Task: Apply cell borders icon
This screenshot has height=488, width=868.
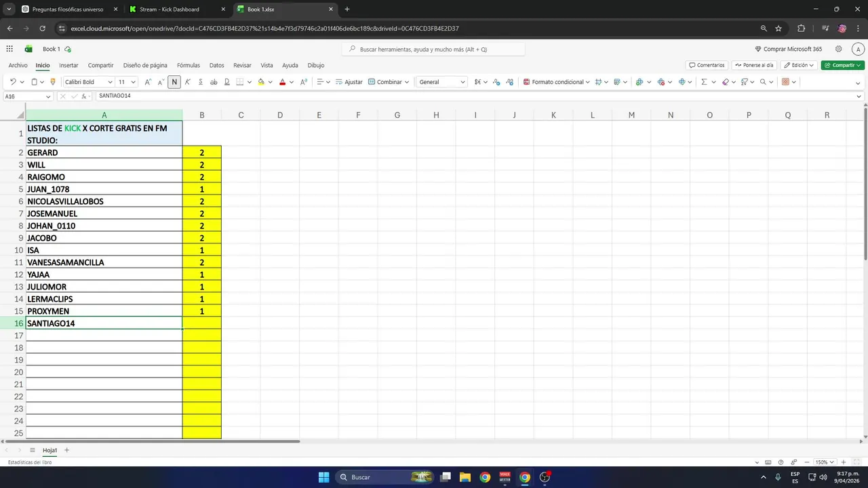Action: pyautogui.click(x=240, y=82)
